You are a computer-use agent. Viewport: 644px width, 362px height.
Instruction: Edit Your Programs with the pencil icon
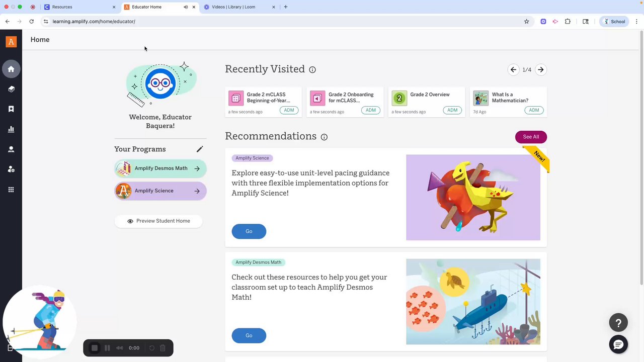(x=200, y=149)
